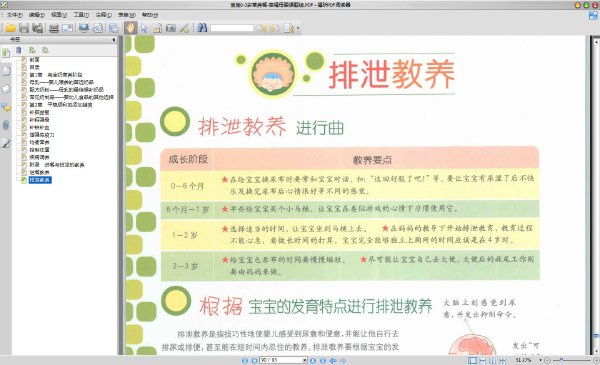600x365 pixels.
Task: Select the 第1章 bookmark
Action: coord(56,75)
